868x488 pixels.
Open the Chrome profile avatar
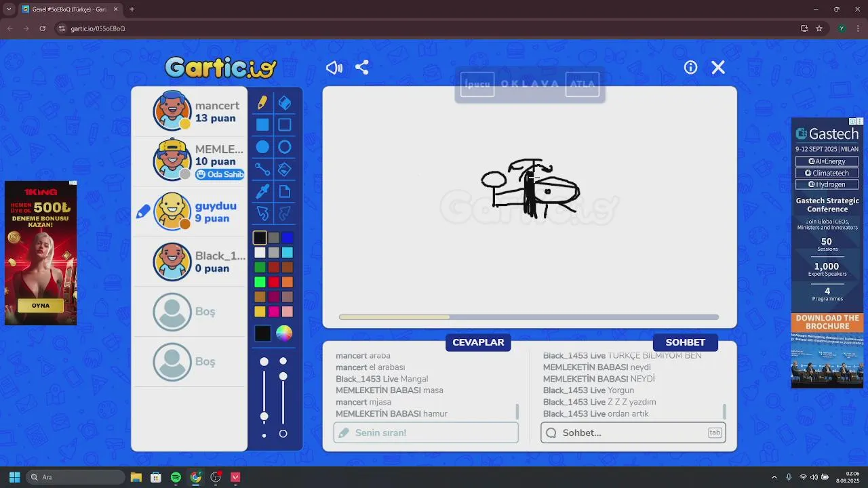tap(842, 28)
